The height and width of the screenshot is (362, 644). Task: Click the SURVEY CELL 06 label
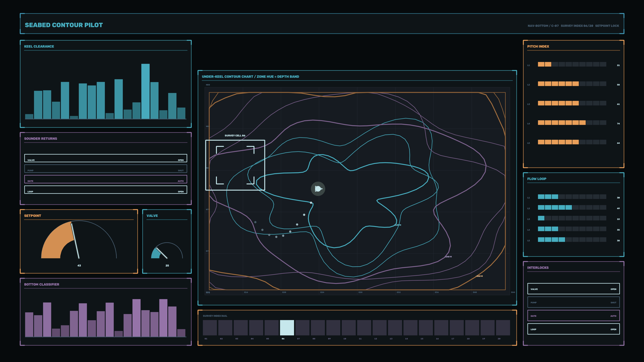point(235,136)
